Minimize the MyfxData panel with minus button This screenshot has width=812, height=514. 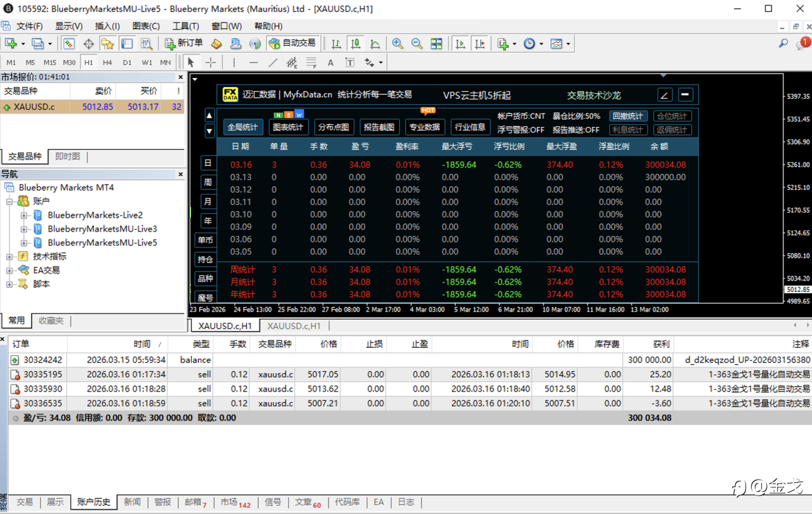pos(685,95)
